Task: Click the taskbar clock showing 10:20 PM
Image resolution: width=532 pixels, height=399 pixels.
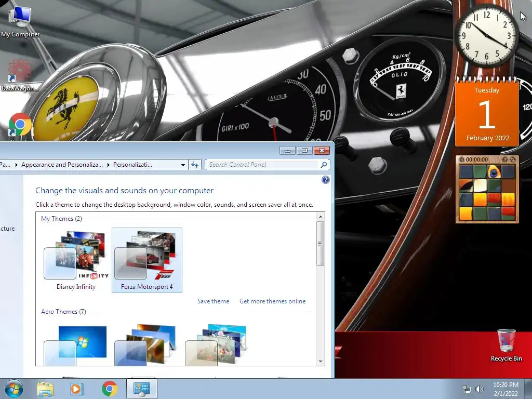Action: (506, 389)
